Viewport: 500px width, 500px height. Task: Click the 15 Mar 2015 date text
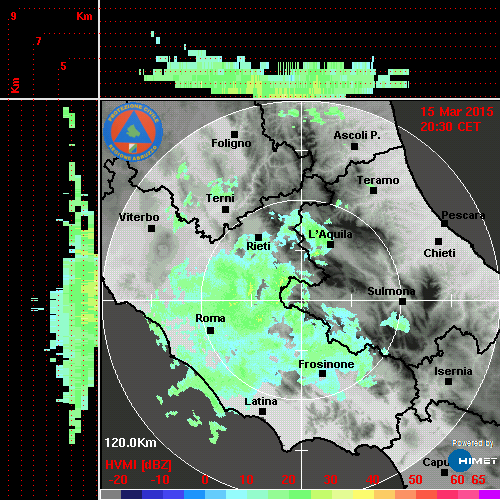coord(457,112)
